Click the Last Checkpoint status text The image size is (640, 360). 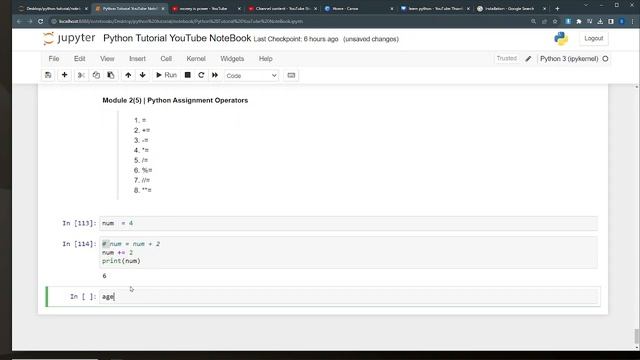[x=296, y=39]
